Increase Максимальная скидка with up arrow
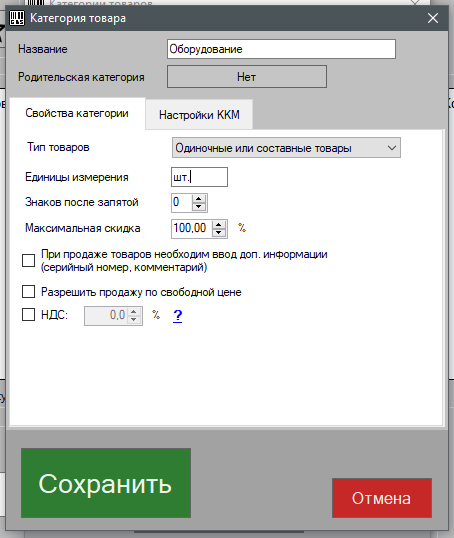The image size is (454, 538). (x=219, y=225)
